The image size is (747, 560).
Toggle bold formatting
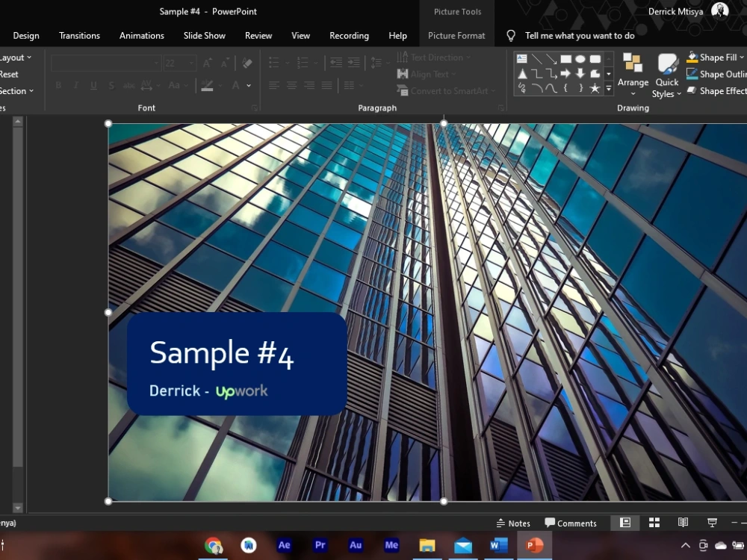pyautogui.click(x=58, y=85)
